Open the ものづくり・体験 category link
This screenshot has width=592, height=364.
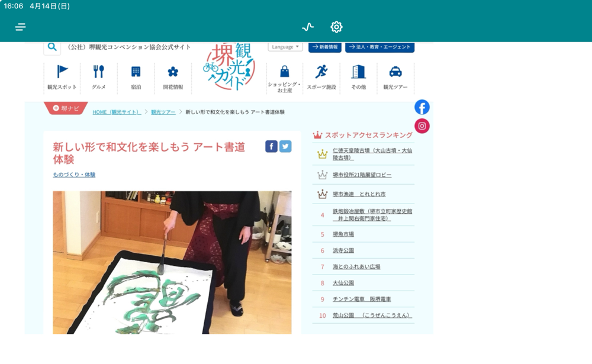(74, 175)
